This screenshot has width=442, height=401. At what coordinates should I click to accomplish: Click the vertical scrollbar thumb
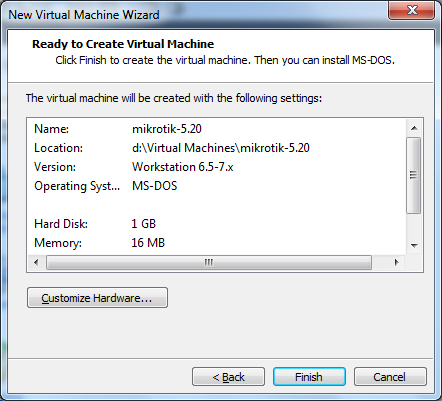(x=414, y=175)
